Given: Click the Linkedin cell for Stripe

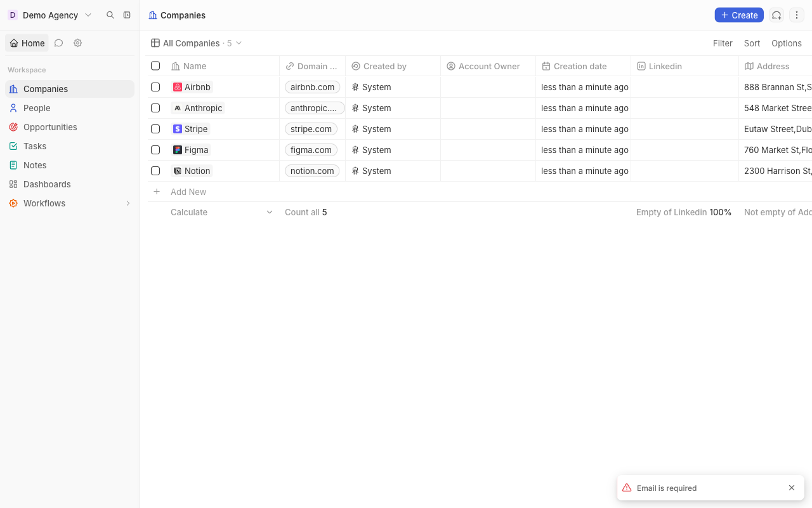Looking at the screenshot, I should click(x=684, y=129).
